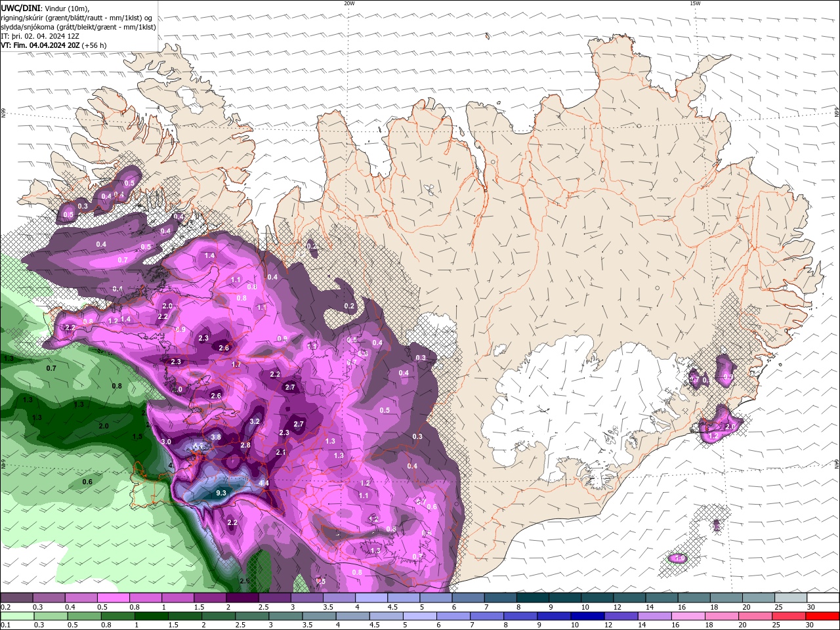840x630 pixels.
Task: Pick the upper-row legend swatch labeled 4
Action: point(371,598)
